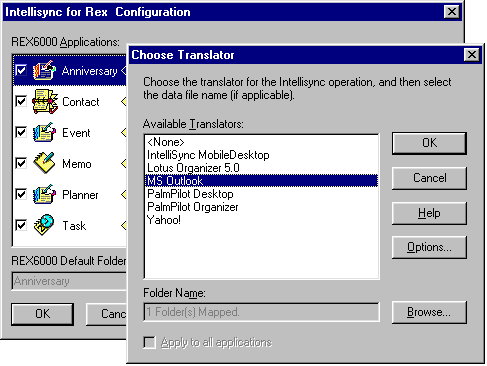This screenshot has height=366, width=487.
Task: Uncheck the Anniversary checkbox
Action: click(x=21, y=70)
